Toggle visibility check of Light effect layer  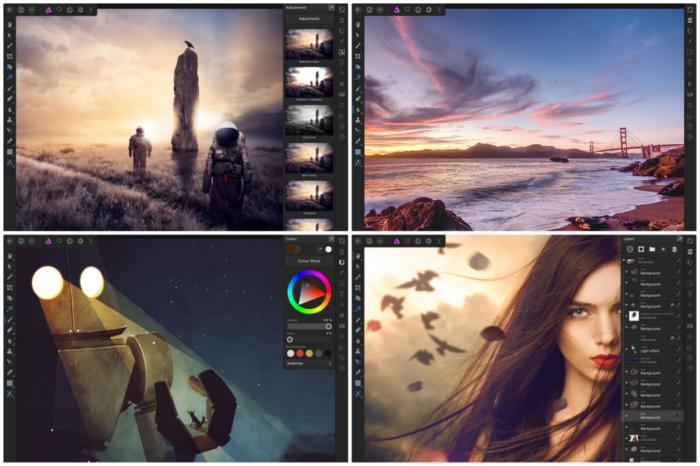(678, 350)
